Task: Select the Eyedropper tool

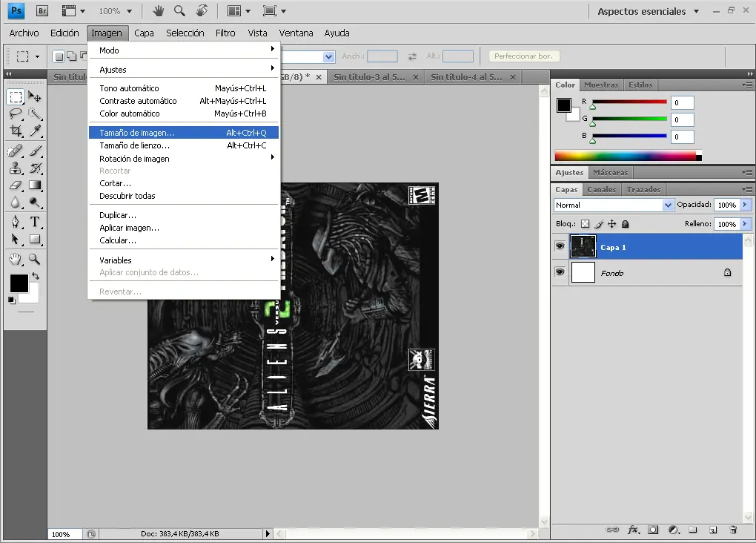Action: (35, 131)
